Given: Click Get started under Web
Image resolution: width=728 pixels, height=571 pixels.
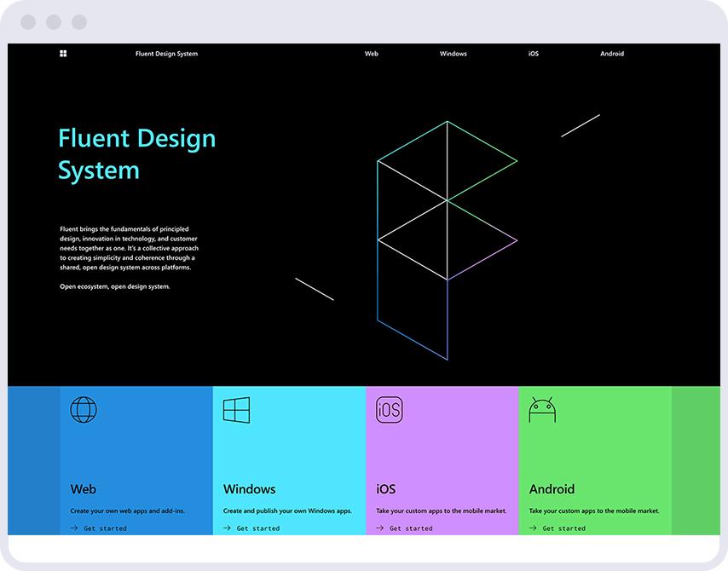Looking at the screenshot, I should click(x=105, y=528).
